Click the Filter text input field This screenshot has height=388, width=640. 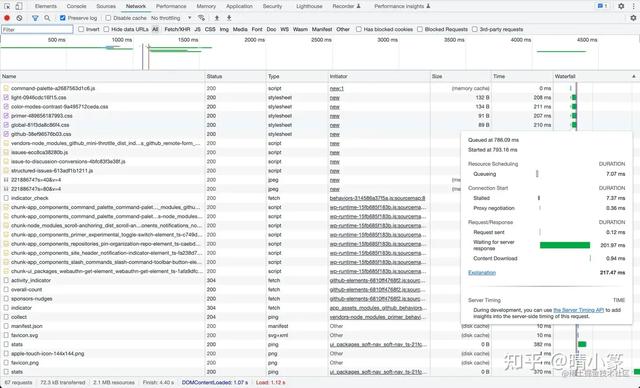tap(37, 29)
